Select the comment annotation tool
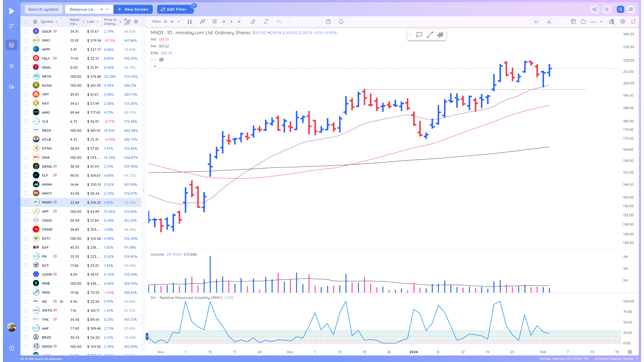Screen dimensions: 644x362 pyautogui.click(x=419, y=35)
